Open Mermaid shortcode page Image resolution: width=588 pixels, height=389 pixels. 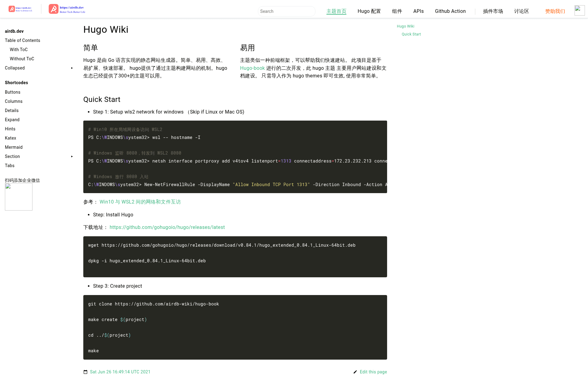(14, 147)
